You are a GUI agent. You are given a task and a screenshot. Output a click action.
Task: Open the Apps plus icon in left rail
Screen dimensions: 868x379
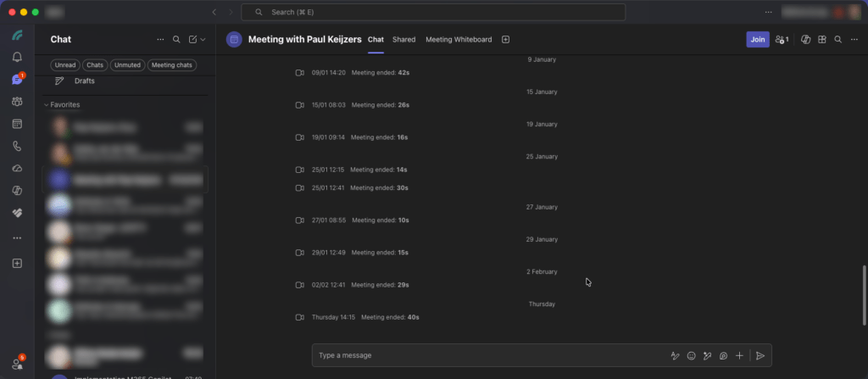17,263
